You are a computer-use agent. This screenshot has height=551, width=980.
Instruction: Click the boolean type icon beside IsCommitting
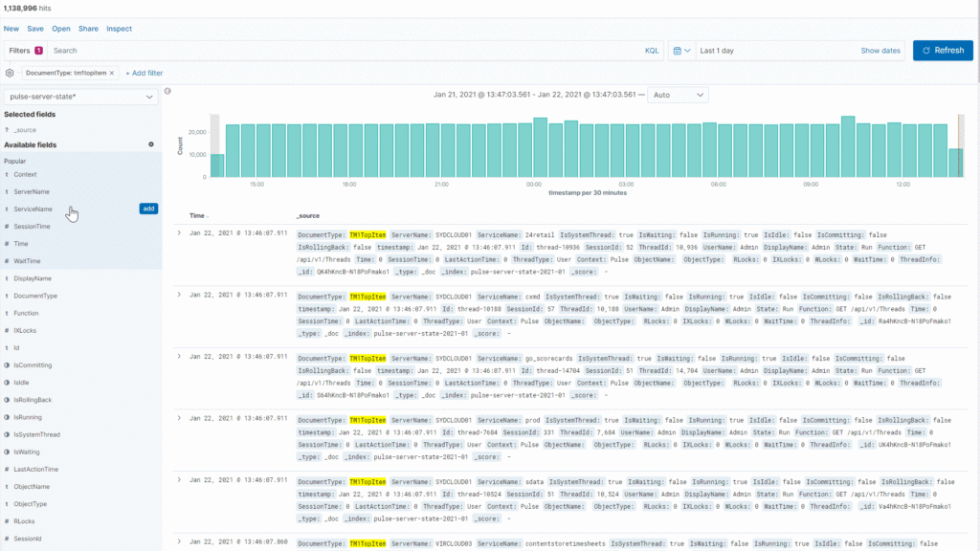(7, 365)
